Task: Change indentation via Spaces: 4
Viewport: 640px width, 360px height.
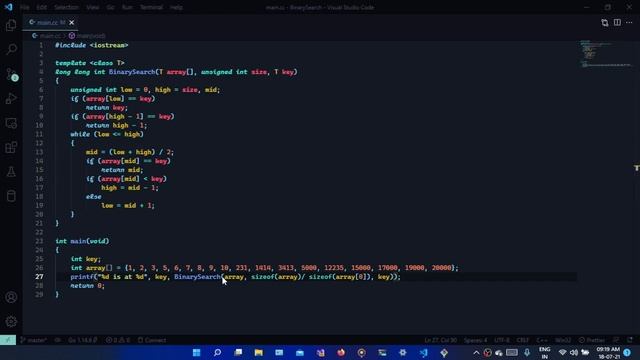Action: tap(476, 340)
